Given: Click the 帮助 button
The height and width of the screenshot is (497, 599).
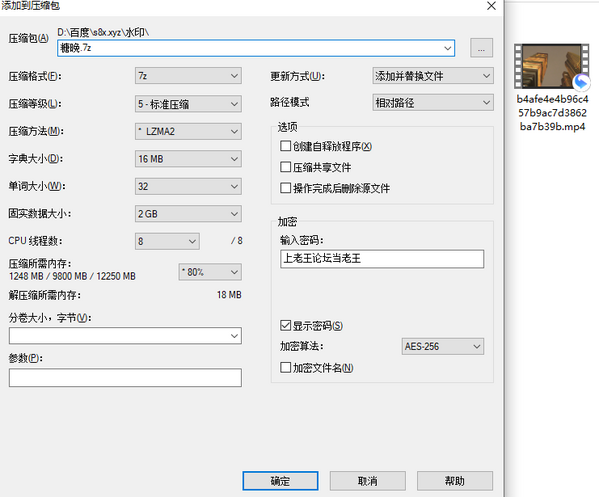Looking at the screenshot, I should 455,481.
